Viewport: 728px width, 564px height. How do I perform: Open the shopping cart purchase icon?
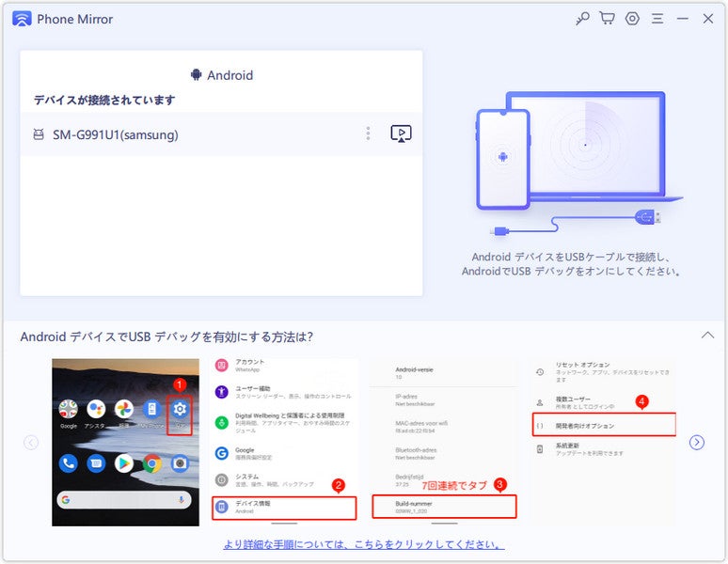607,19
